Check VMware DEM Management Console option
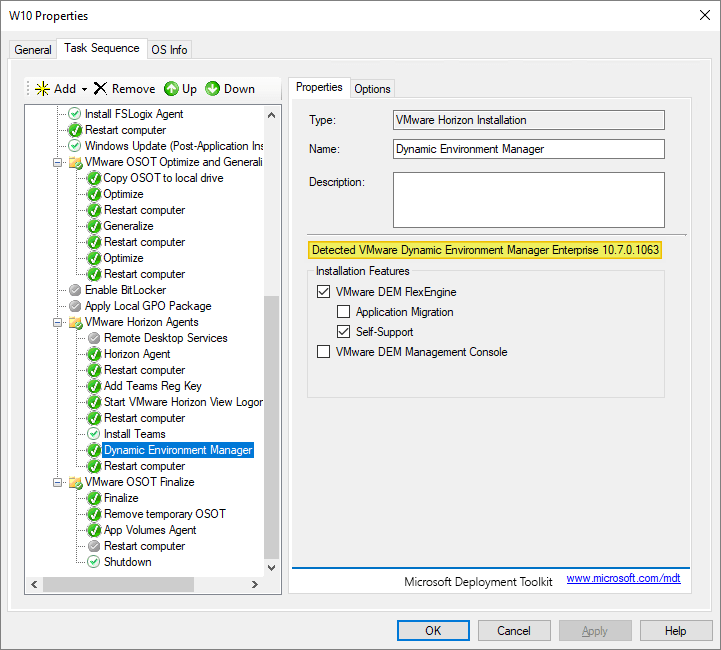Image resolution: width=721 pixels, height=650 pixels. (x=323, y=352)
